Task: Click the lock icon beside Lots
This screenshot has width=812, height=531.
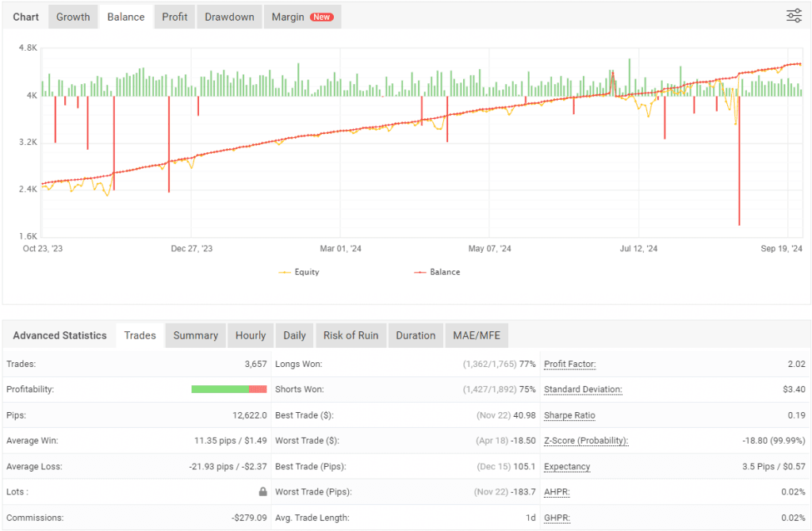Action: click(262, 491)
